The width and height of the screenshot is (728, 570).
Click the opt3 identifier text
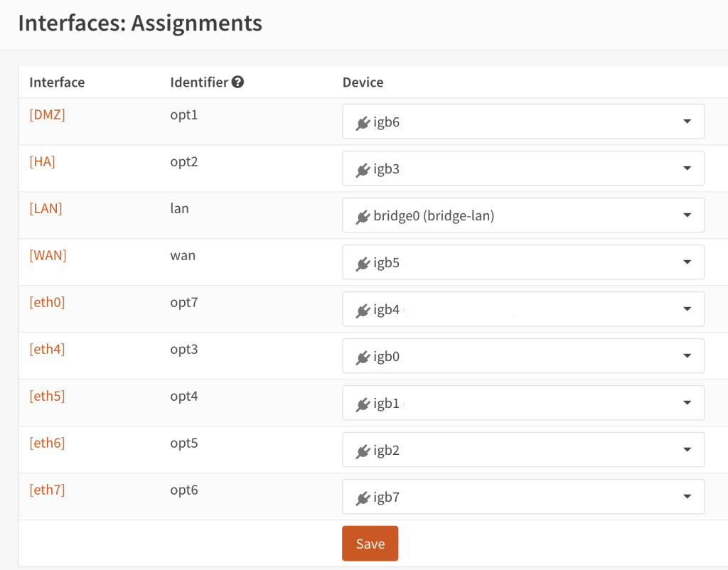[184, 350]
